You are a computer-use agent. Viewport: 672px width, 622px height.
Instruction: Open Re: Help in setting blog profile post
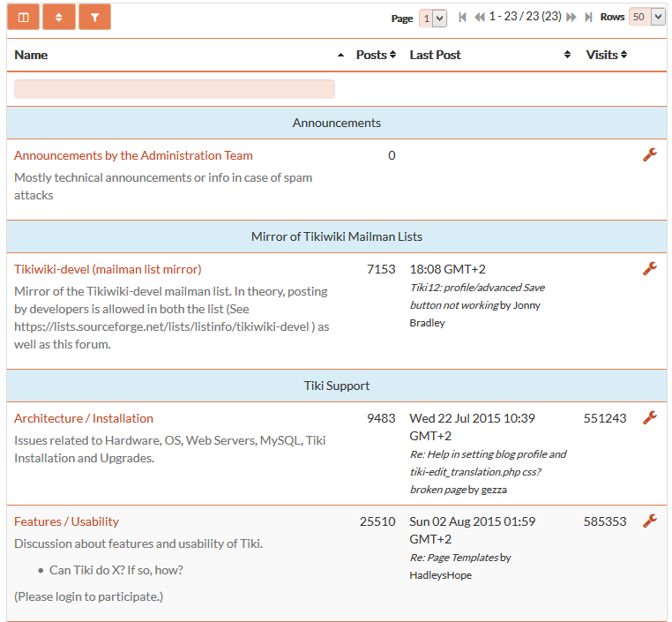tap(489, 472)
